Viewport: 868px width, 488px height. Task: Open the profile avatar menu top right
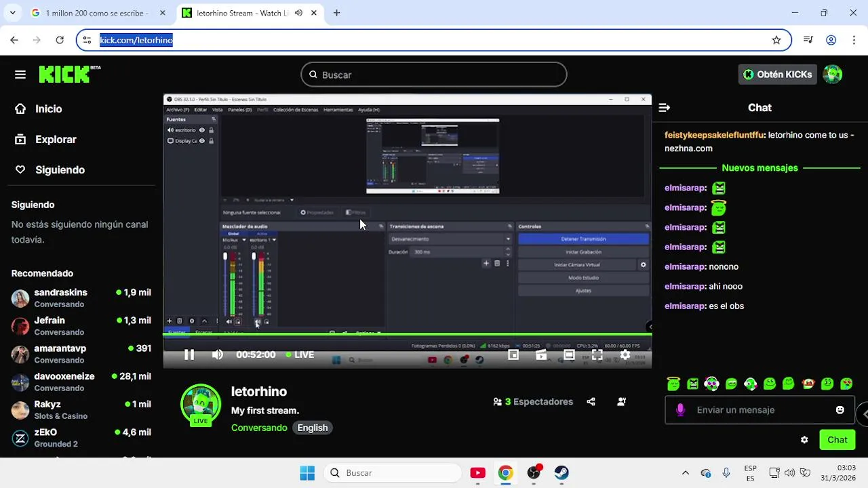click(833, 75)
